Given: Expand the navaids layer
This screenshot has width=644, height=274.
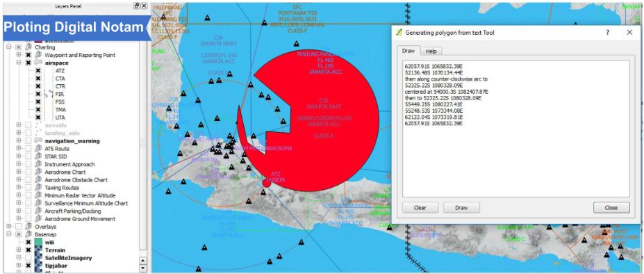Looking at the screenshot, I should click(x=19, y=125).
